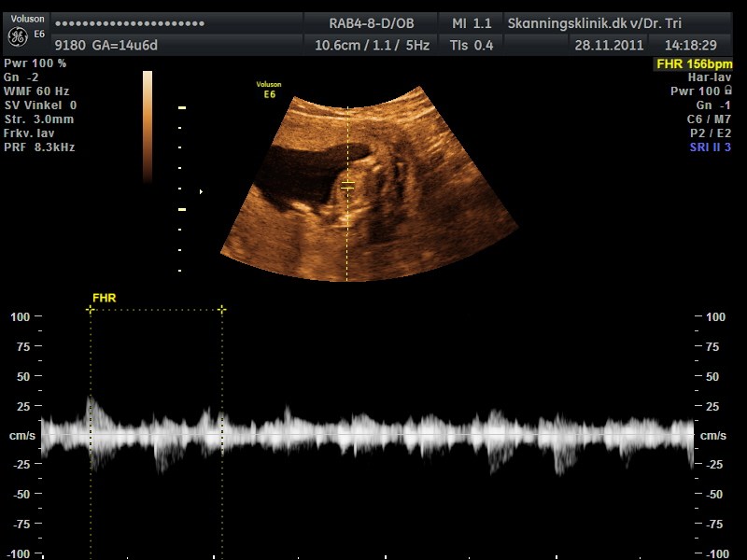Image resolution: width=747 pixels, height=560 pixels.
Task: Click the Doppler sample gate marker on scan
Action: pos(347,186)
